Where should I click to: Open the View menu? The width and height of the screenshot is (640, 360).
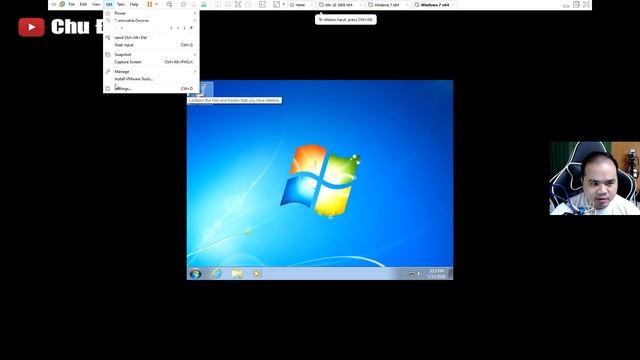point(96,4)
